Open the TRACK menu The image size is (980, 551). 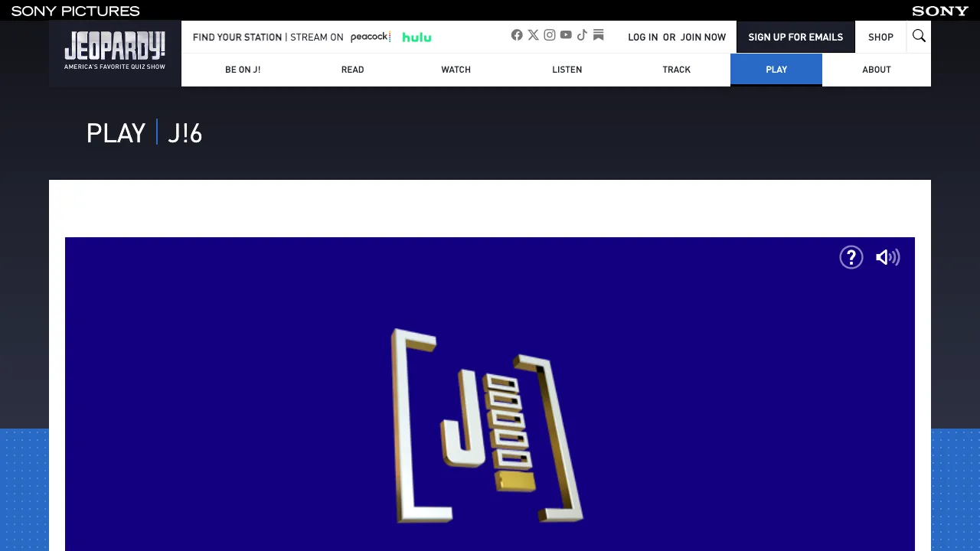pos(677,70)
